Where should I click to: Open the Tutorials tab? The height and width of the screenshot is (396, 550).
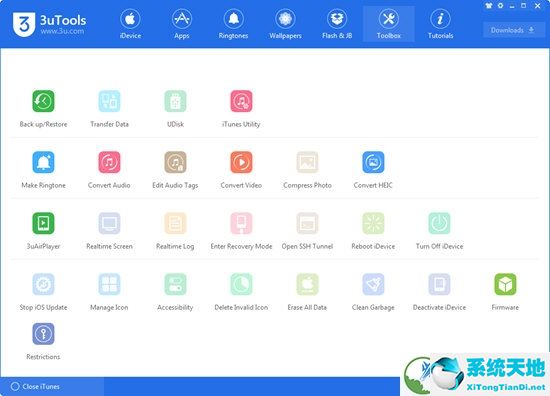440,24
